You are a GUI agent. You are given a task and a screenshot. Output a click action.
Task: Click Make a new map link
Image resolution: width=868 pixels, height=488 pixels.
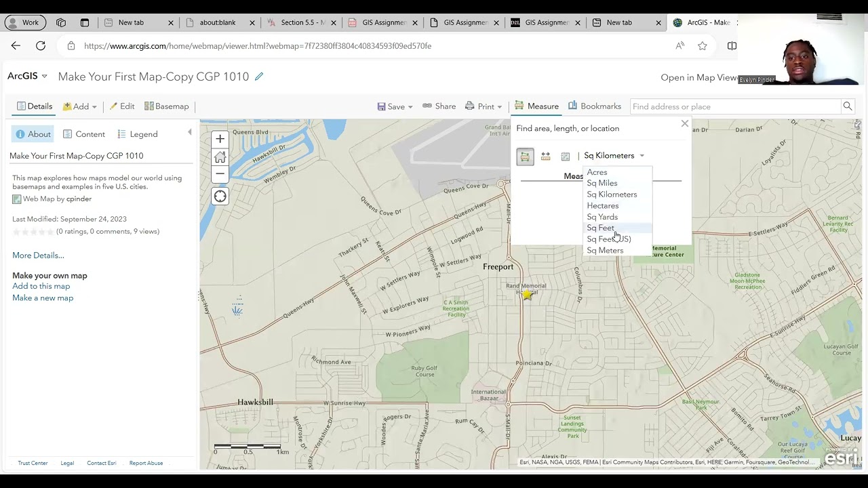tap(43, 298)
